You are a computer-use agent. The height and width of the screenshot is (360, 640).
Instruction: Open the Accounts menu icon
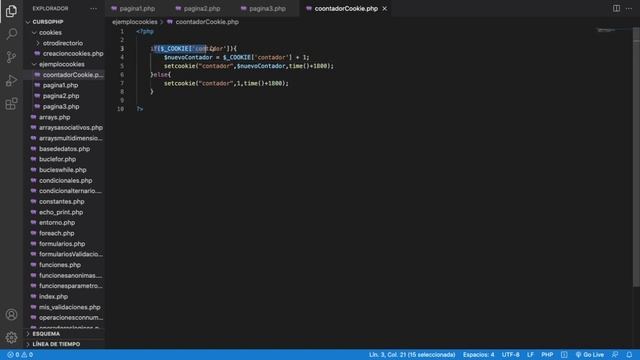coord(11,315)
